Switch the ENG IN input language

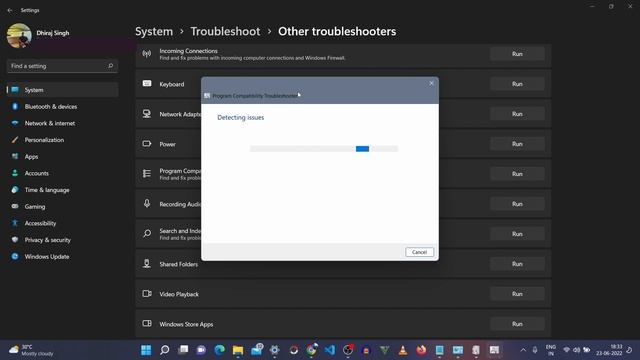click(550, 350)
